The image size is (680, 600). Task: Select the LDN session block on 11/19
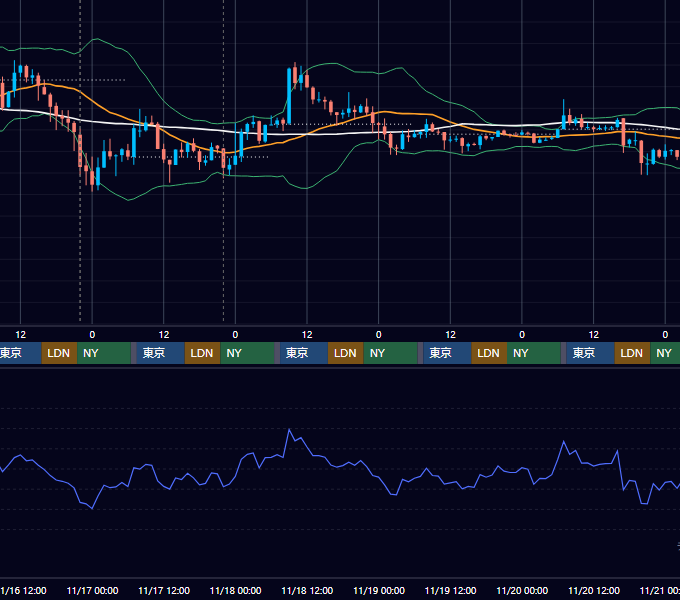tap(489, 353)
